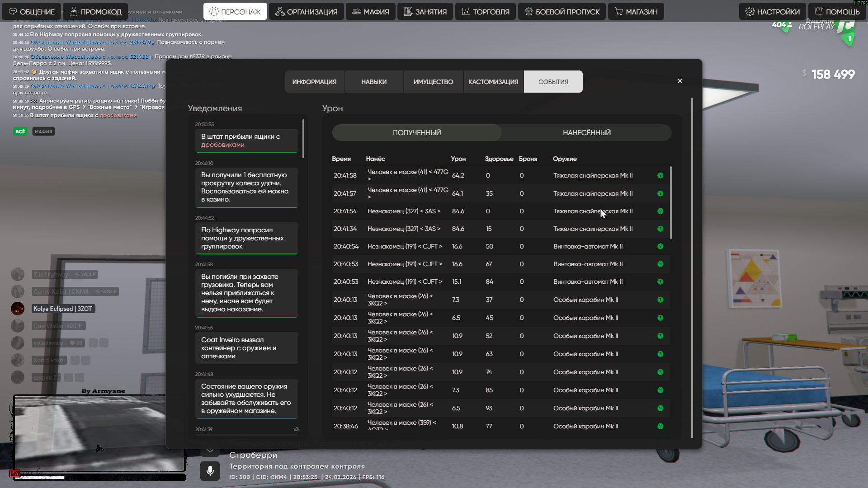Screen dimensions: 868x488
Task: Close the character events window
Action: tap(679, 81)
